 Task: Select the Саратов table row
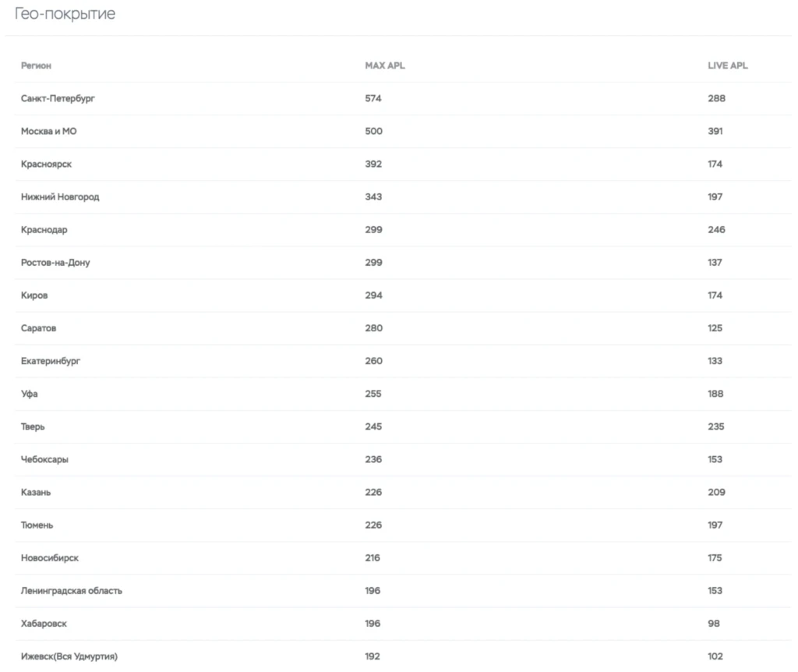403,328
